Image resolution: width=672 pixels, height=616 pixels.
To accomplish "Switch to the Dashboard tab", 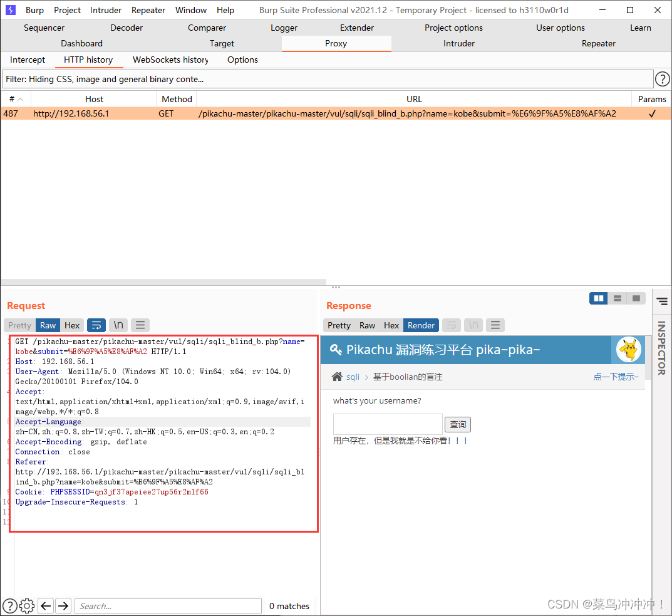I will tap(82, 43).
